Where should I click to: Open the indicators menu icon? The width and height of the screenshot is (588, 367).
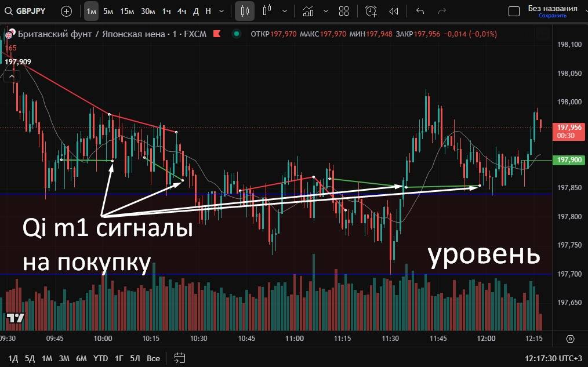pyautogui.click(x=308, y=11)
